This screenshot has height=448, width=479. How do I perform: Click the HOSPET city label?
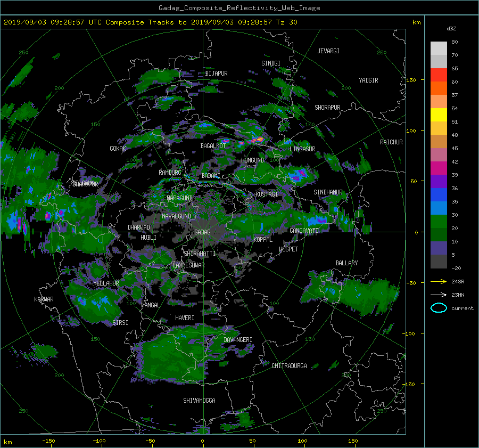(288, 249)
